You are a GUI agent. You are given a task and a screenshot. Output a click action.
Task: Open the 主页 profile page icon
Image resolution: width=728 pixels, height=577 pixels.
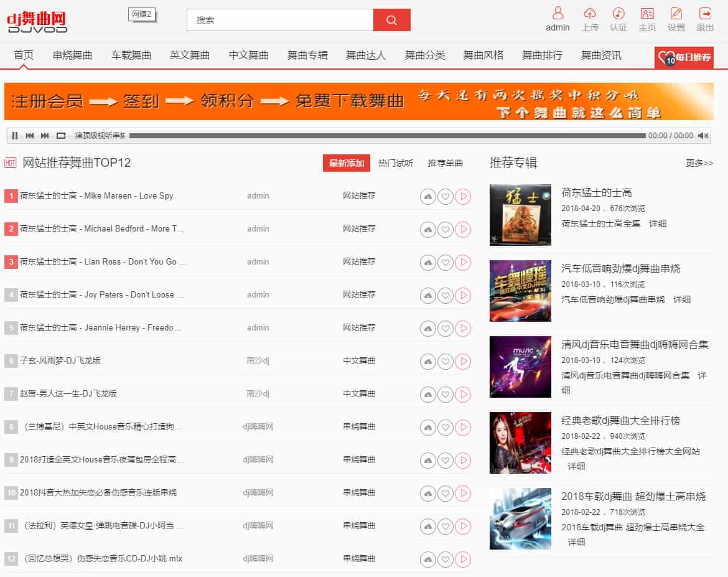pyautogui.click(x=647, y=14)
